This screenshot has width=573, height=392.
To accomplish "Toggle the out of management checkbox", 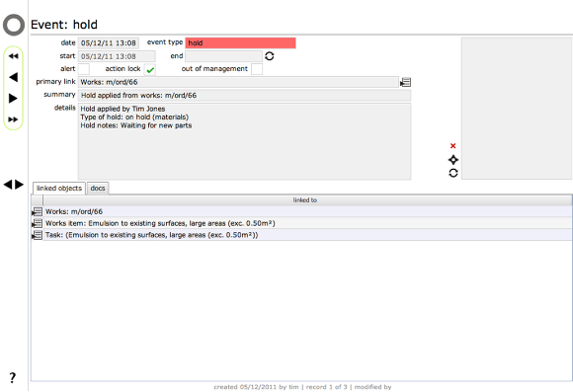I will (x=257, y=69).
